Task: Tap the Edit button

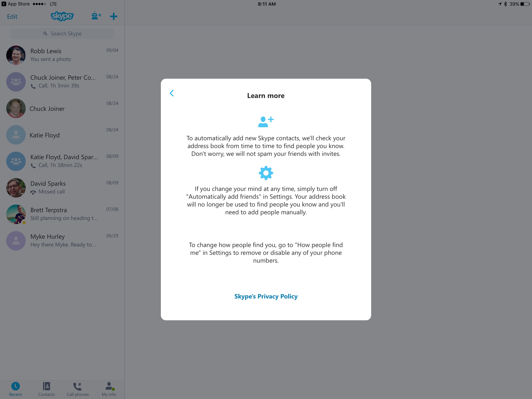Action: [x=12, y=16]
